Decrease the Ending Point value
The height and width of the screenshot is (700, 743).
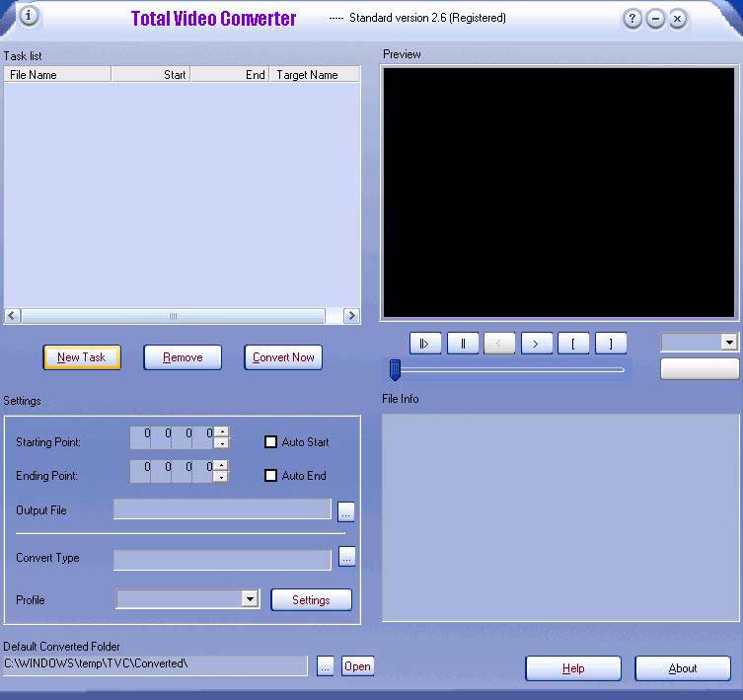[x=221, y=477]
